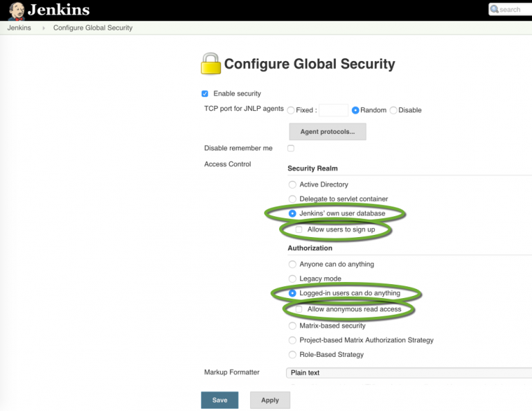Click the Access Control label
Image resolution: width=532 pixels, height=411 pixels.
pyautogui.click(x=227, y=164)
